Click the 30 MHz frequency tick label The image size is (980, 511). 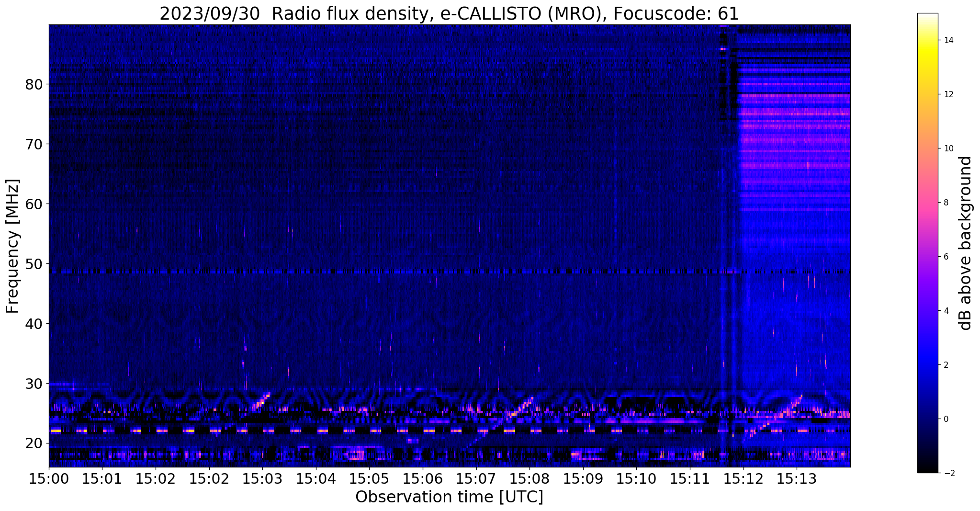pyautogui.click(x=33, y=383)
